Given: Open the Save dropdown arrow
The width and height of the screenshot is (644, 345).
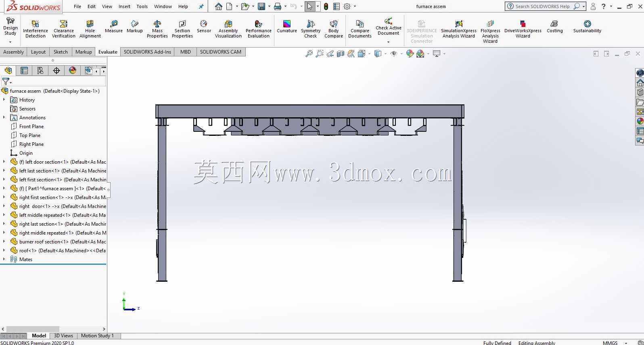Looking at the screenshot, I should coord(269,6).
